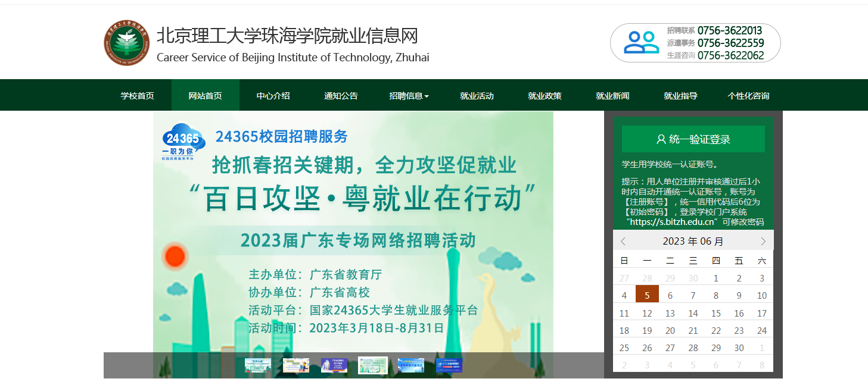This screenshot has height=388, width=868.
Task: Pick date 25 in the calendar
Action: 624,348
